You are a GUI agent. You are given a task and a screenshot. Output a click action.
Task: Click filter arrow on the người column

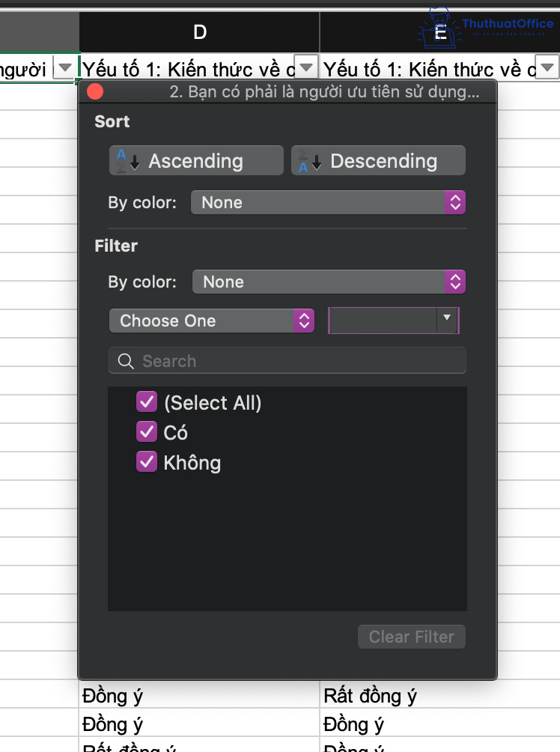click(x=65, y=69)
